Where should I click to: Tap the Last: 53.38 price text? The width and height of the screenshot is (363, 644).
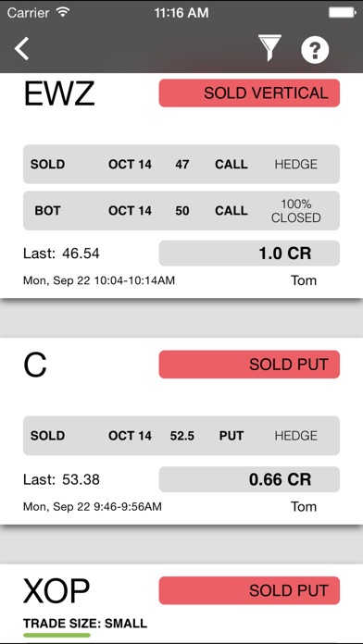(61, 479)
